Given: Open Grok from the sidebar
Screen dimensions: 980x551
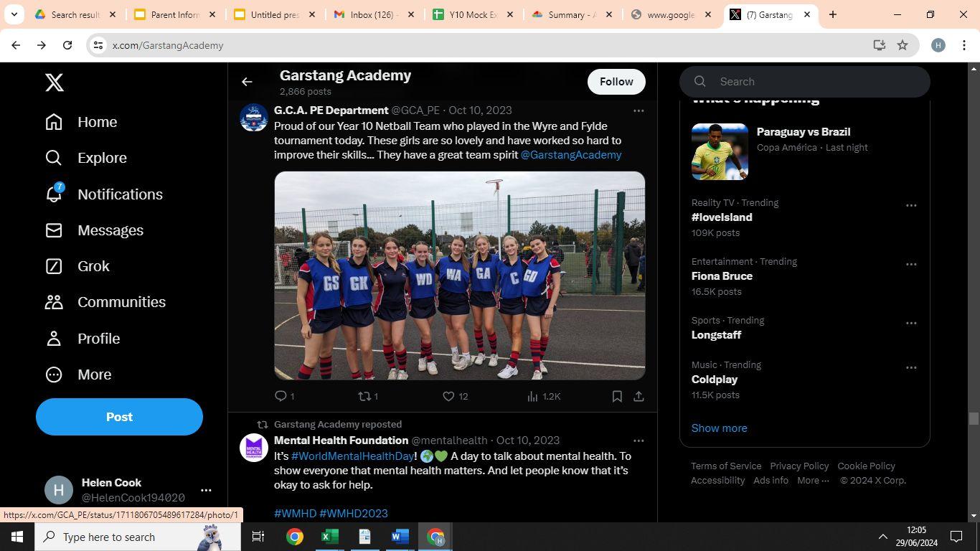Looking at the screenshot, I should click(77, 266).
